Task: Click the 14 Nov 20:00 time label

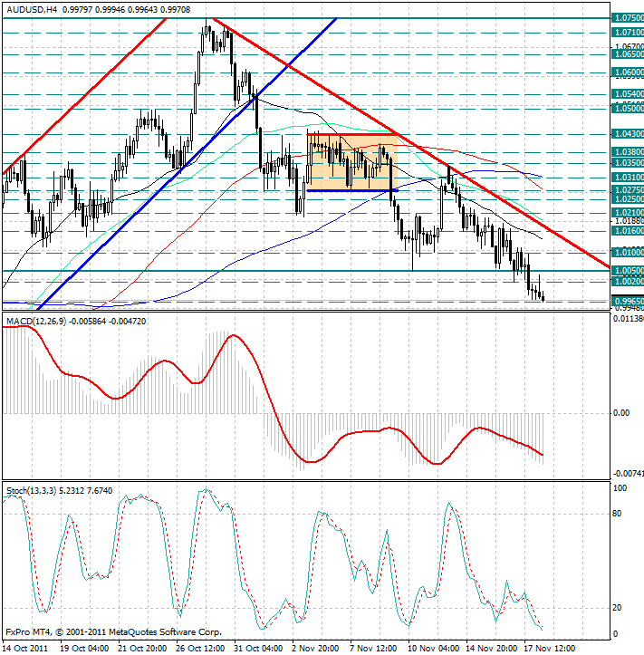Action: tap(492, 649)
